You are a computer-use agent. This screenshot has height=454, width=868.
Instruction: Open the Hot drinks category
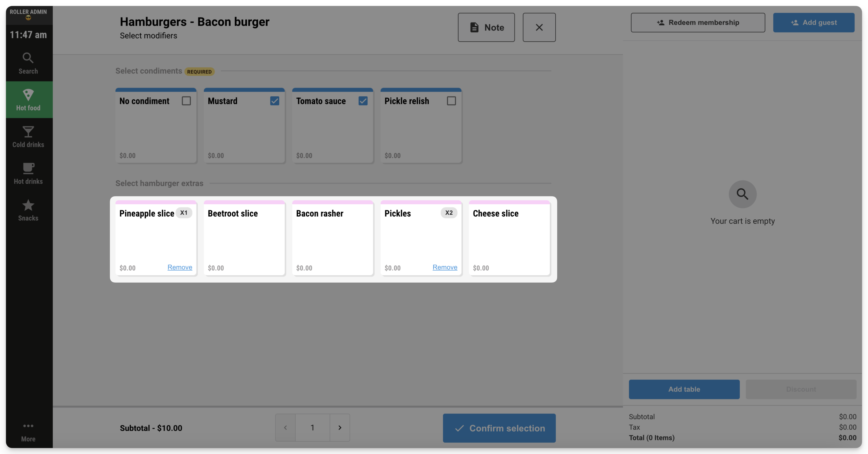click(x=28, y=173)
